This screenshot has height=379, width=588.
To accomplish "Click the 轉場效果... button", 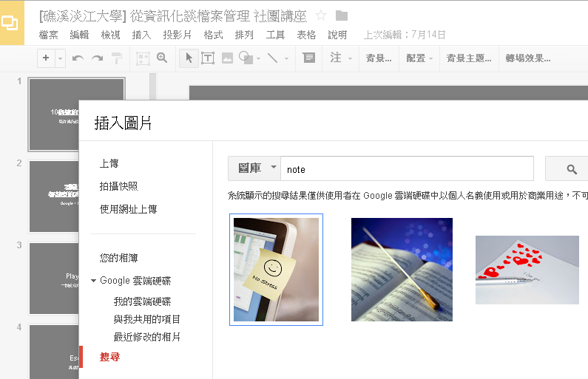I will (x=527, y=58).
